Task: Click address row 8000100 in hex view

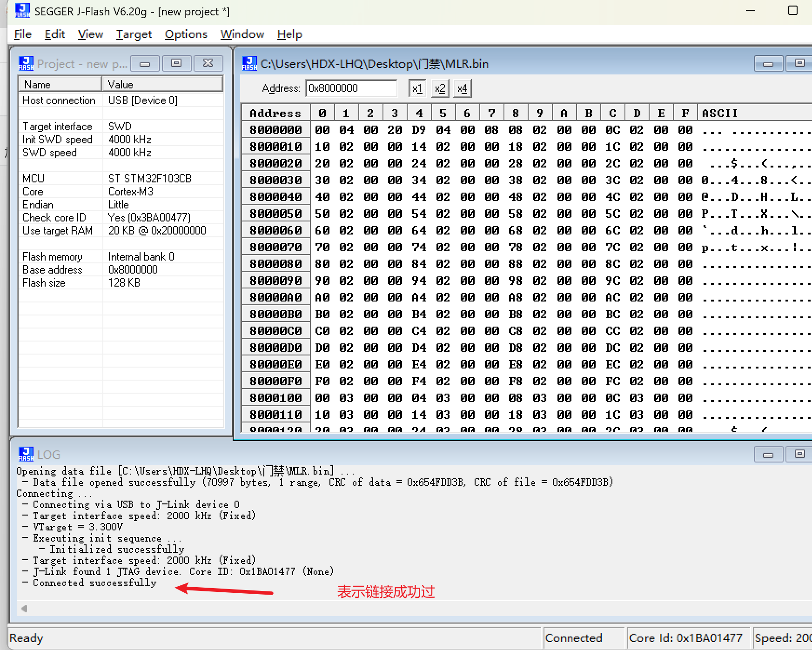Action: [x=275, y=398]
